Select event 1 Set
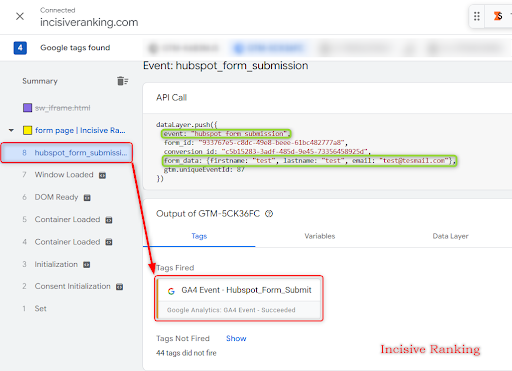 pyautogui.click(x=40, y=308)
